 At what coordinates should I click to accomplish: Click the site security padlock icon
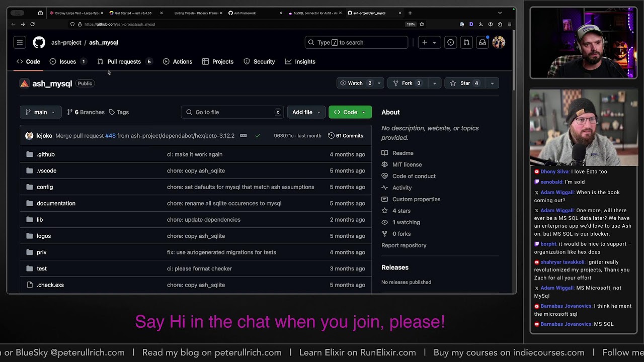[79, 24]
